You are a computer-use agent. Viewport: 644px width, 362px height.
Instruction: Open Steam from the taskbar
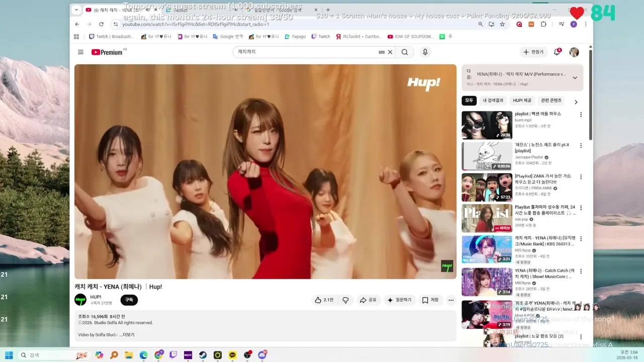point(203,355)
